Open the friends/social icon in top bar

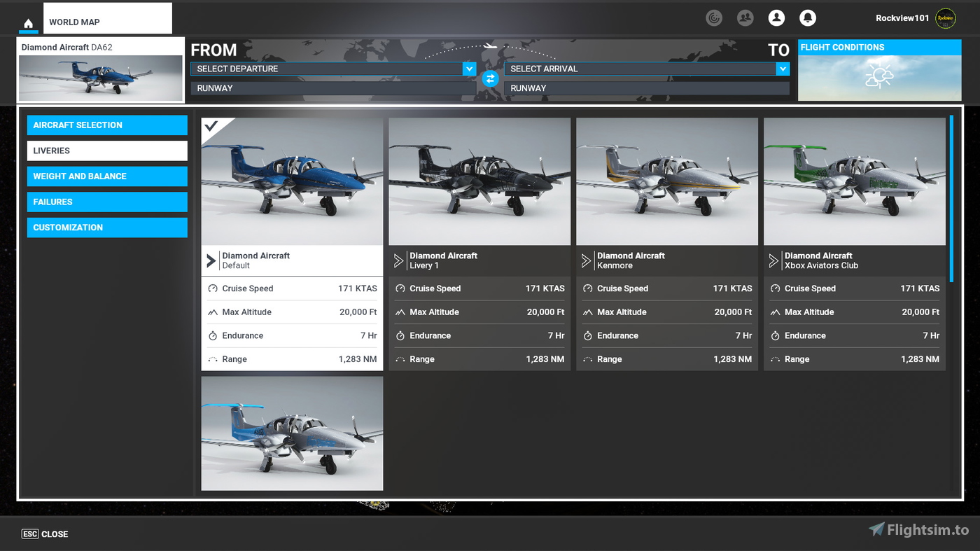(745, 18)
